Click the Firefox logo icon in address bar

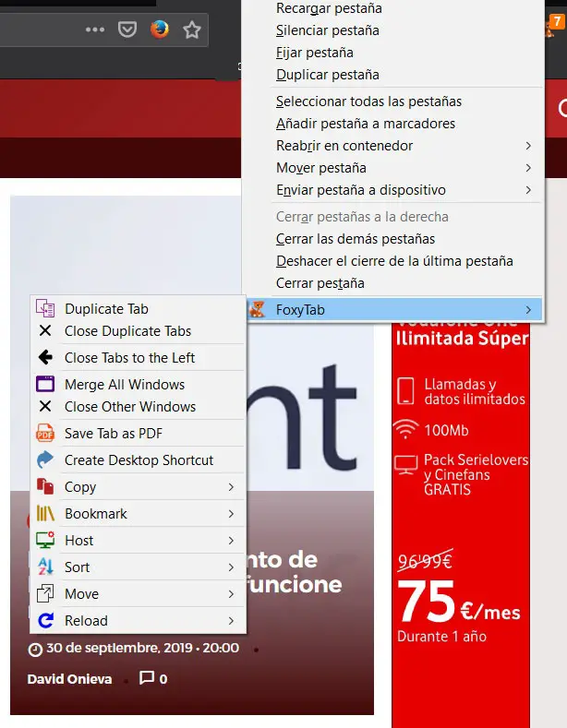coord(160,30)
